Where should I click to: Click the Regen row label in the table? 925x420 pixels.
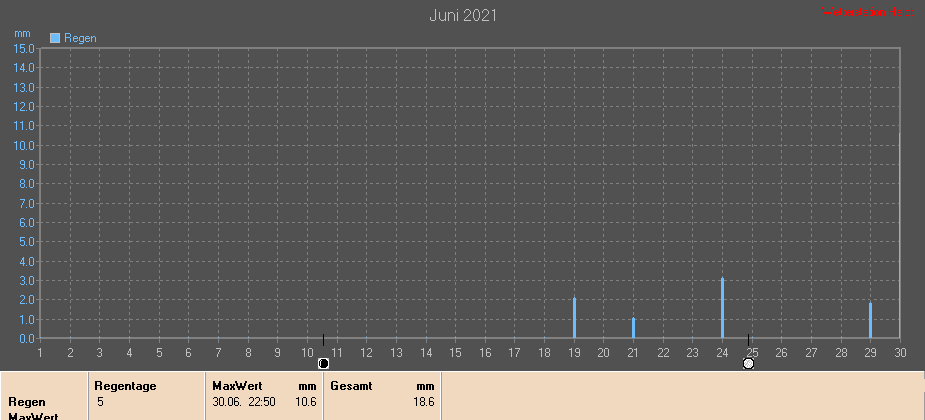click(x=27, y=402)
